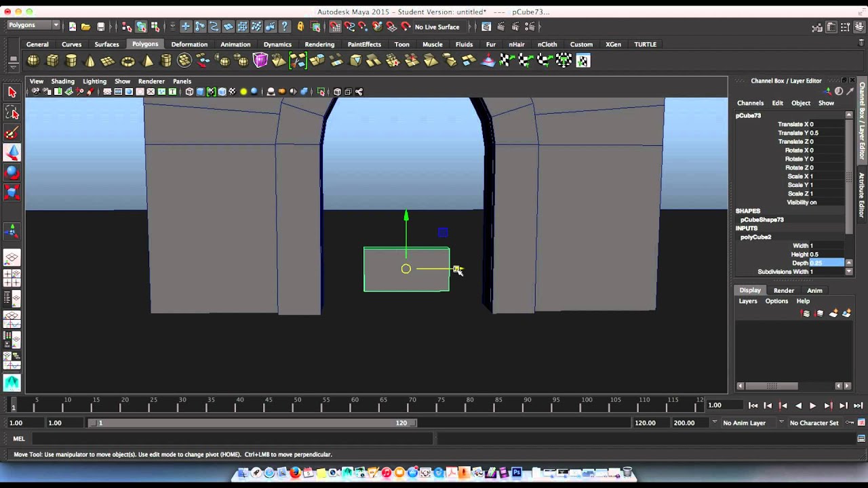Screen dimensions: 868x488
Task: Select the Scale tool in the toolbox
Action: [x=12, y=192]
